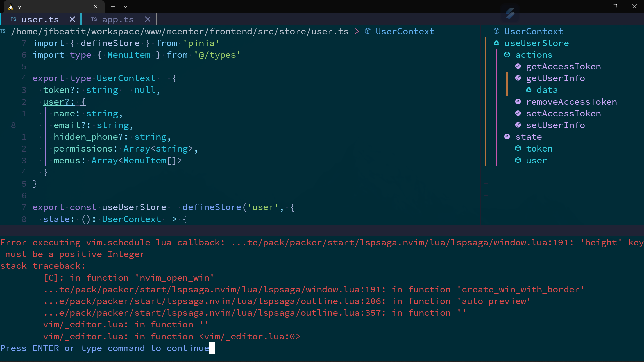Click the 'Press ENTER' continue prompt

click(x=105, y=348)
